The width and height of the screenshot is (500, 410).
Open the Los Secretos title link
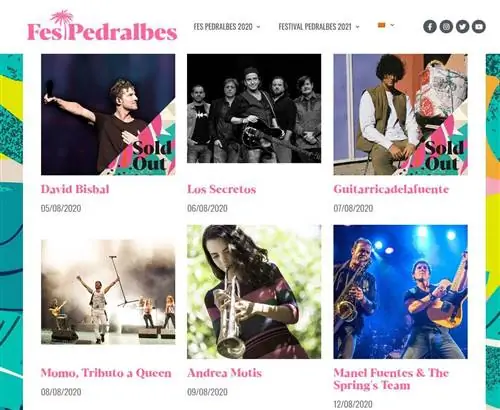tap(221, 189)
